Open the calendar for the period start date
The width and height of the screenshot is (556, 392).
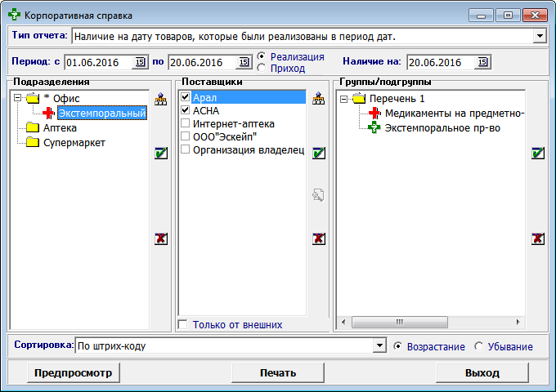(140, 62)
